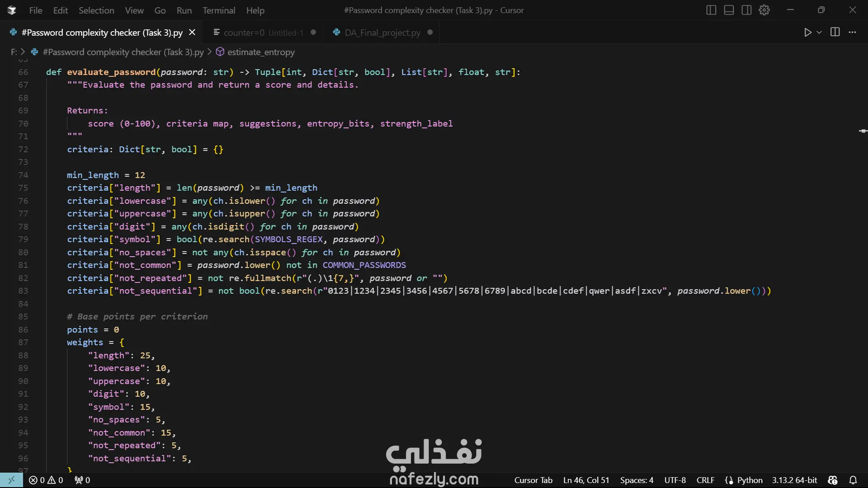Click the Run Python File play icon
The width and height of the screenshot is (868, 488).
tap(807, 33)
